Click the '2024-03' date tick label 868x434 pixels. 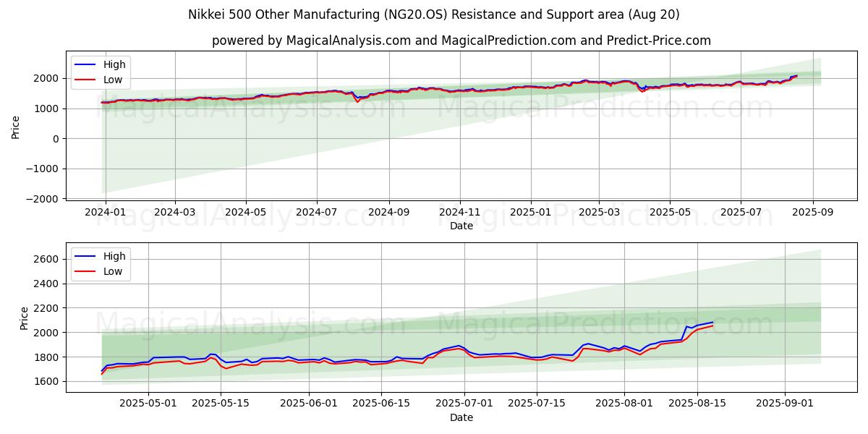click(x=175, y=213)
